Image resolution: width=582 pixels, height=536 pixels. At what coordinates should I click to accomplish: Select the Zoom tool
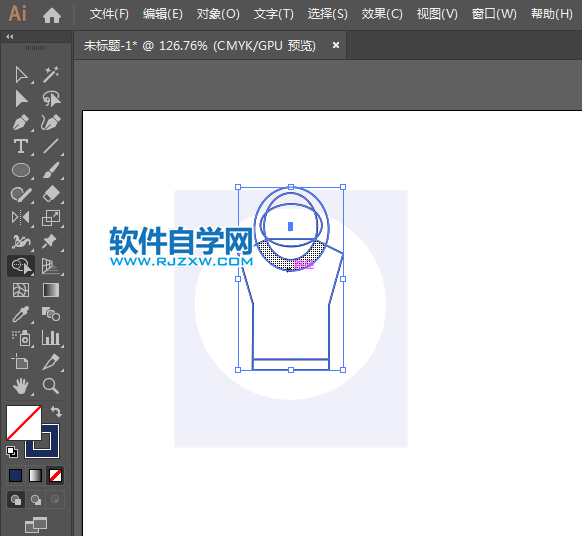pos(51,386)
